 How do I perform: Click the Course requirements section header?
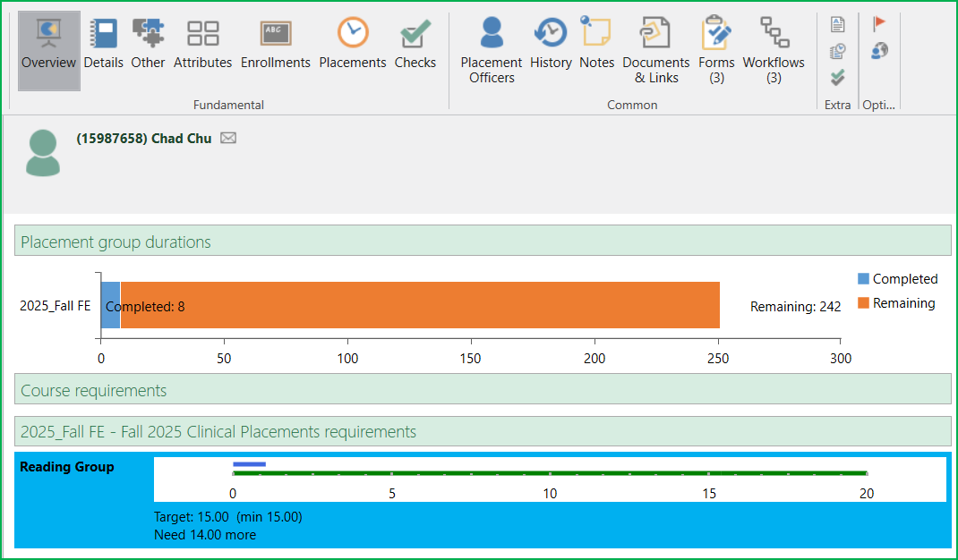pyautogui.click(x=483, y=390)
